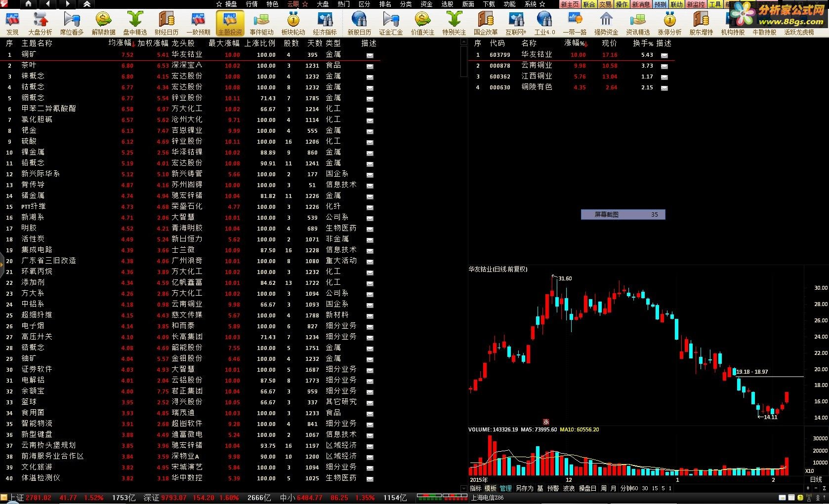Open 新股日历 globe icon

click(x=359, y=24)
